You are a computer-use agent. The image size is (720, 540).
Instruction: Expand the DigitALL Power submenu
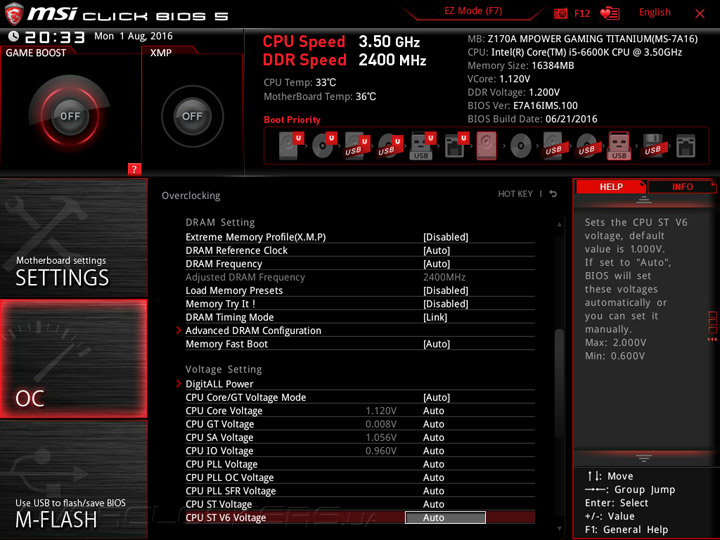pos(219,384)
